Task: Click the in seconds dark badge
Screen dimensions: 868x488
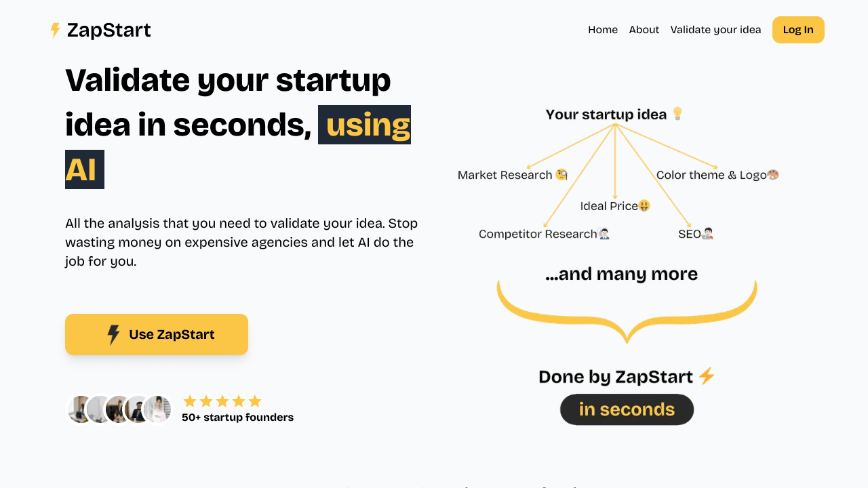Action: point(627,409)
